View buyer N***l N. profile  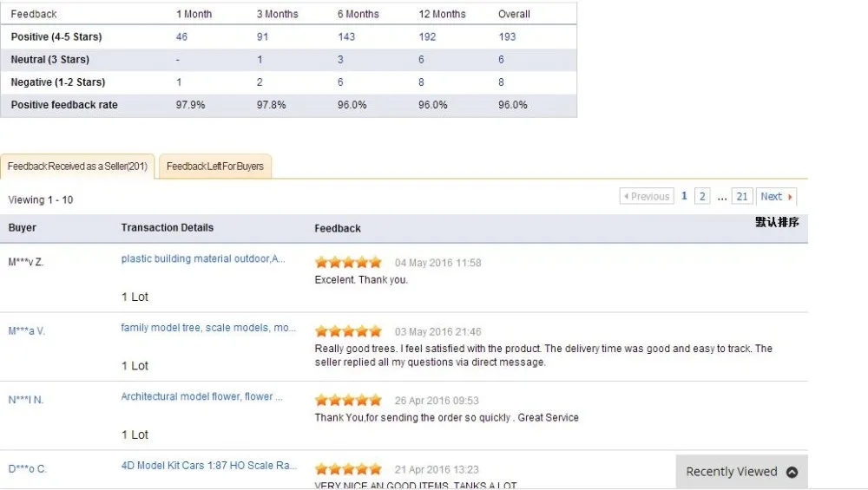26,400
